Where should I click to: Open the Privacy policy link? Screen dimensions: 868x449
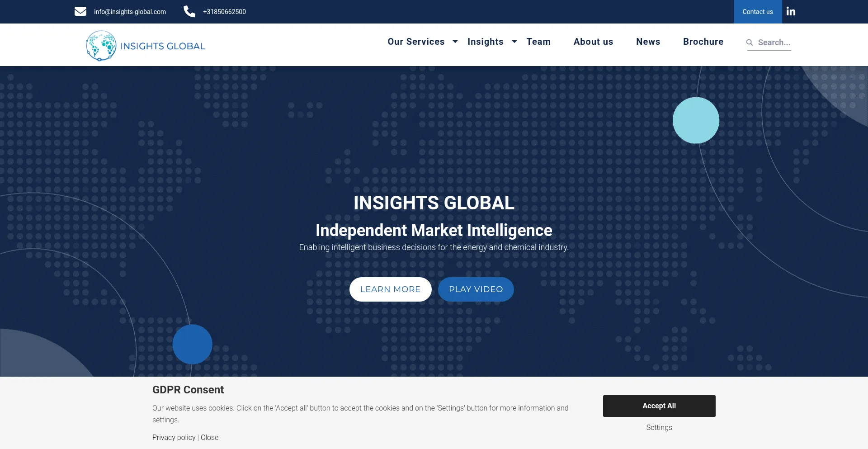click(x=174, y=438)
